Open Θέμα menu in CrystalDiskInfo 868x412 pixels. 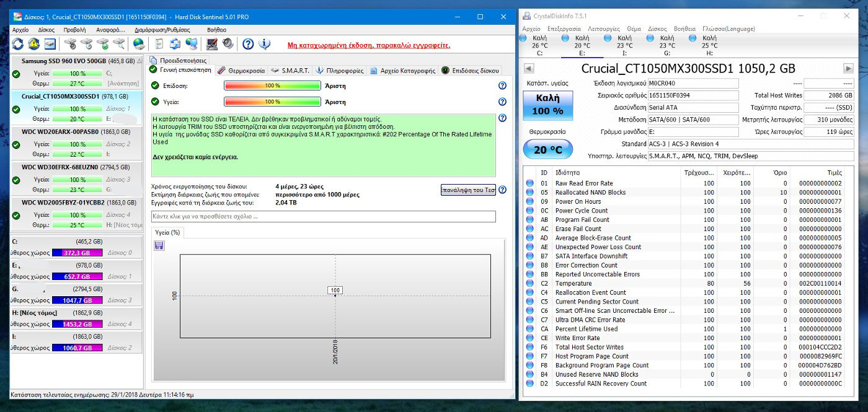click(634, 28)
